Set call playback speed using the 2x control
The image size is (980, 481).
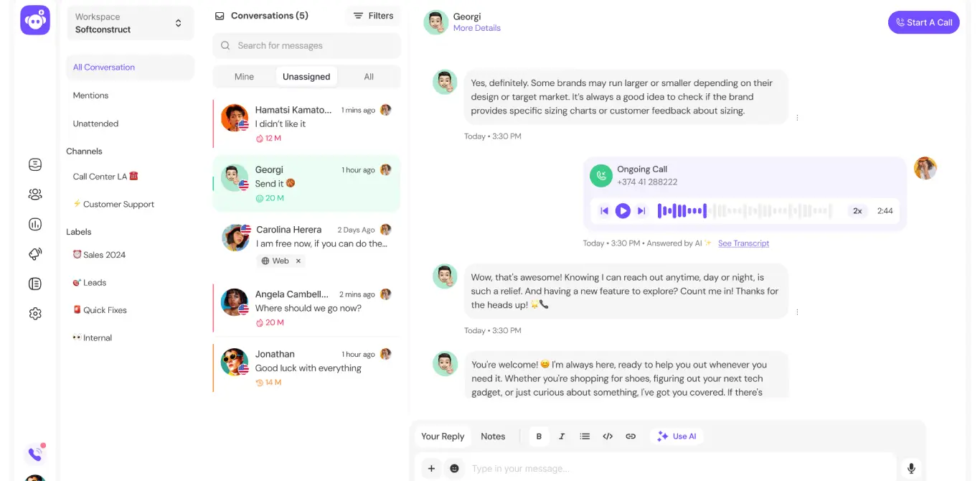click(x=858, y=210)
